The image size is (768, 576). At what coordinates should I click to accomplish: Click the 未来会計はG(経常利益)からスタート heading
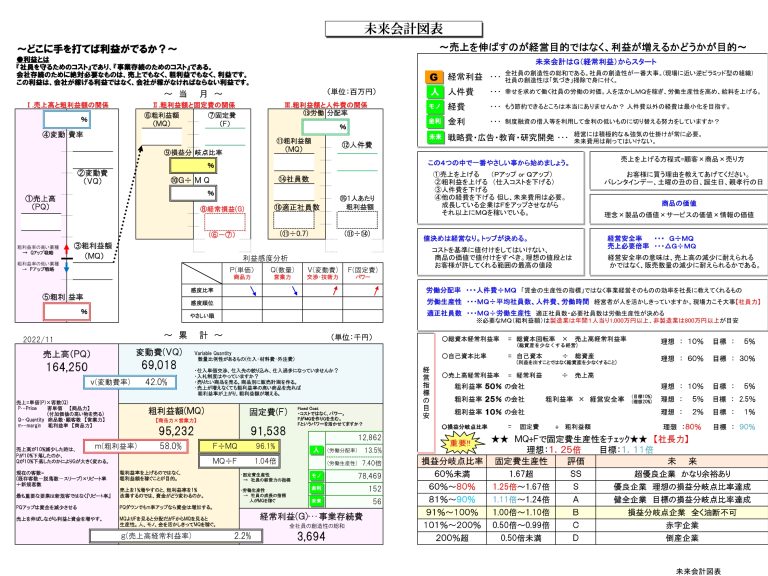coord(596,62)
